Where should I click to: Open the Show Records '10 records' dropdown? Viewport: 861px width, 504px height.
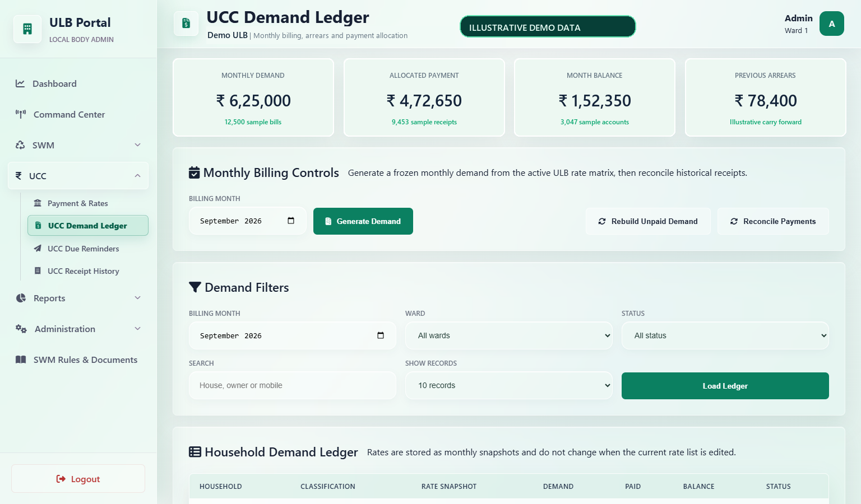click(509, 385)
